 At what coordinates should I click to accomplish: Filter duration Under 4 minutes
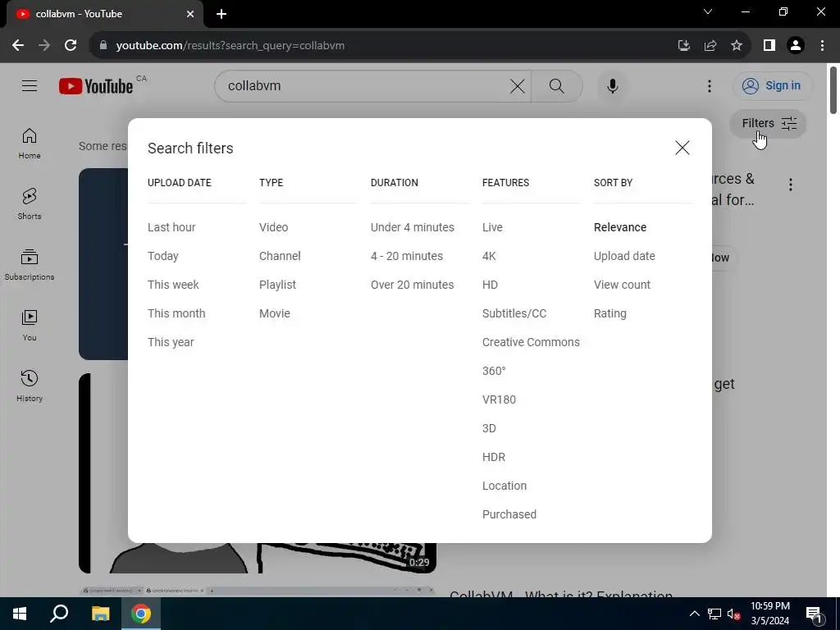pos(413,227)
